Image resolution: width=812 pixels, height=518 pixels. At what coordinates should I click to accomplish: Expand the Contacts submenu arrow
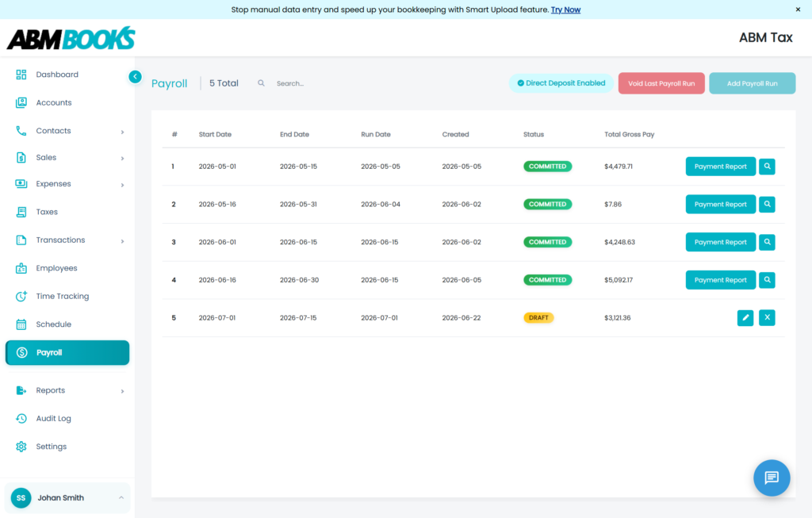(122, 132)
